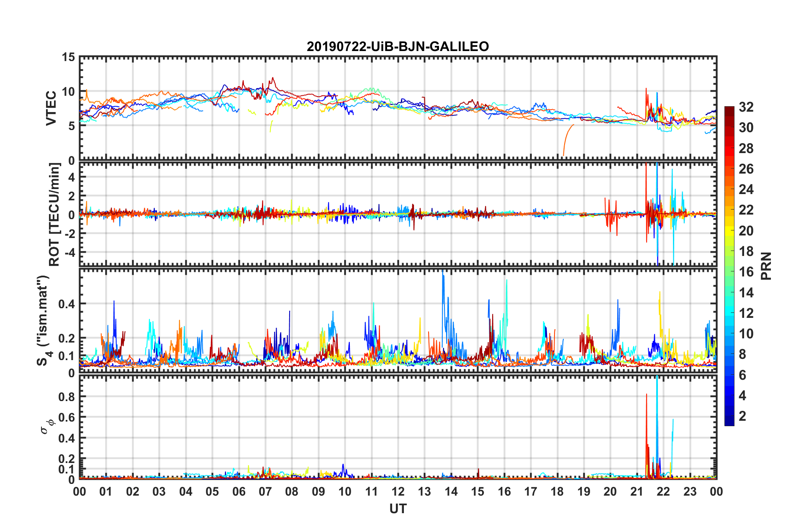The width and height of the screenshot is (796, 532).
Task: Select the VTEC y-axis label
Action: 51,108
